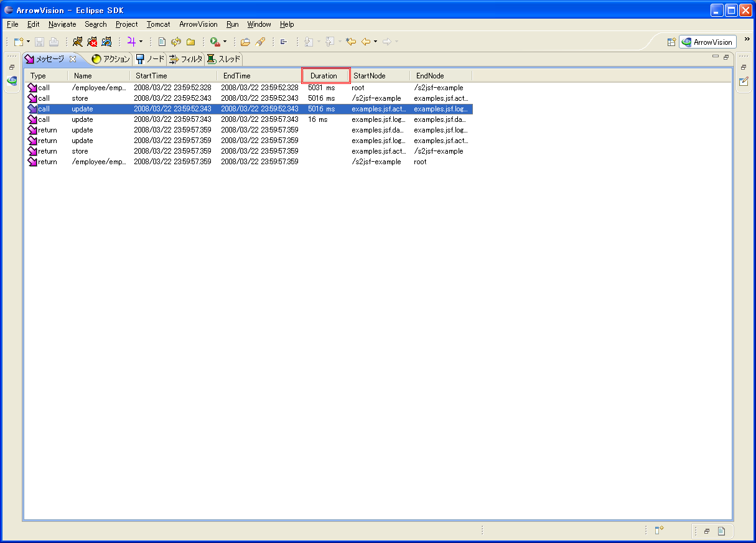Start Tomcat using the cat icon
Viewport: 756px width, 543px height.
point(78,42)
